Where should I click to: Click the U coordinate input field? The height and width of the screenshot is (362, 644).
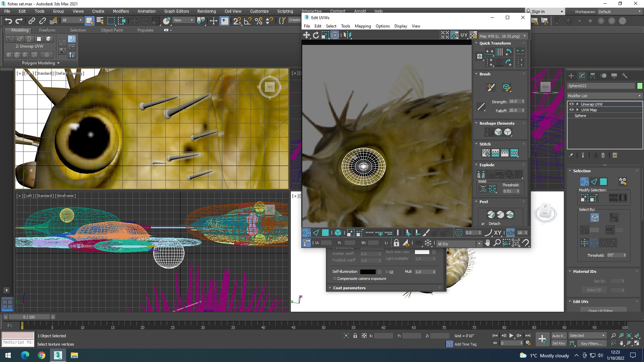(x=326, y=243)
